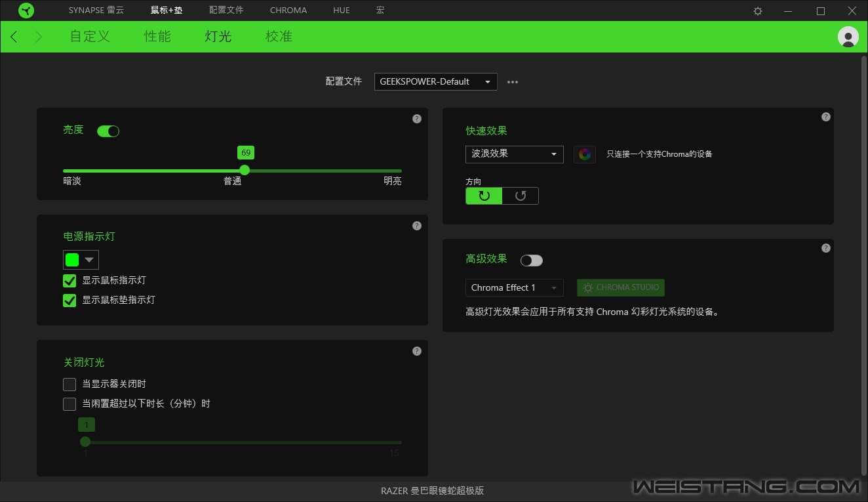Screen dimensions: 868x502
Task: Click 暗淡 brightness label
Action: click(x=72, y=181)
